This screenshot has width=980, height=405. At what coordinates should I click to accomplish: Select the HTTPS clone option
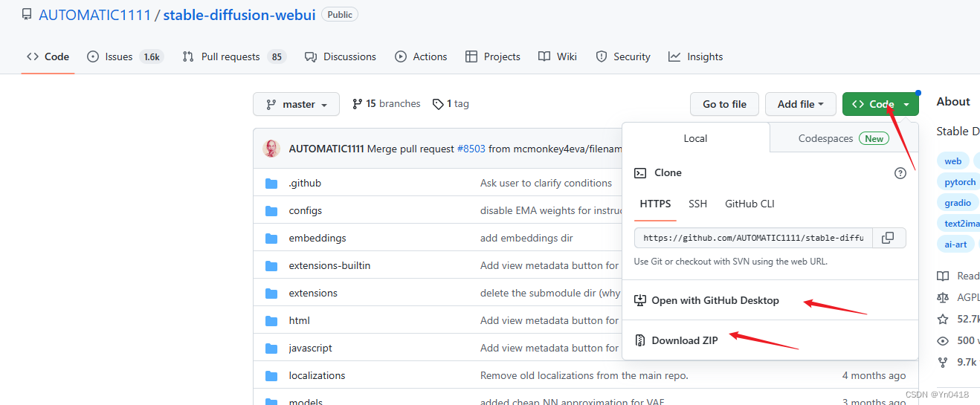[x=655, y=204]
